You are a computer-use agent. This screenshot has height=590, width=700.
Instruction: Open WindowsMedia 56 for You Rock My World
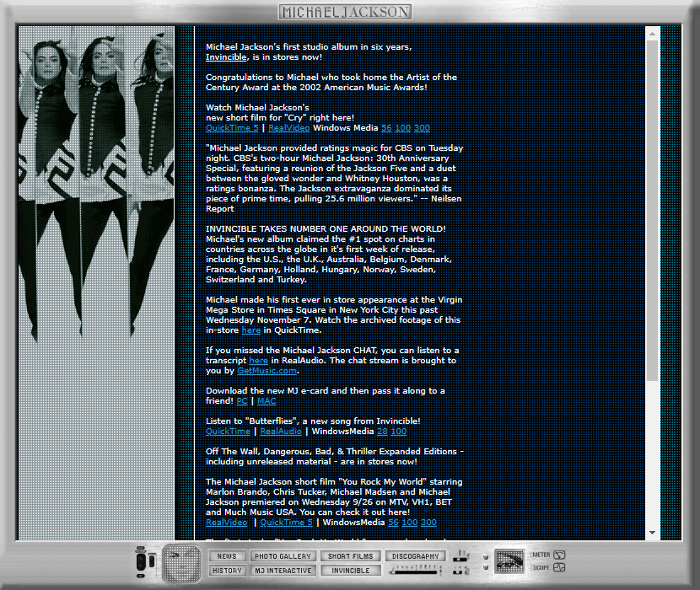(393, 523)
